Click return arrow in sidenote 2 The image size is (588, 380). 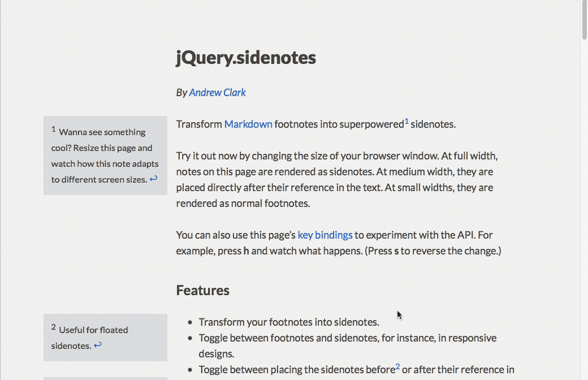pos(97,345)
